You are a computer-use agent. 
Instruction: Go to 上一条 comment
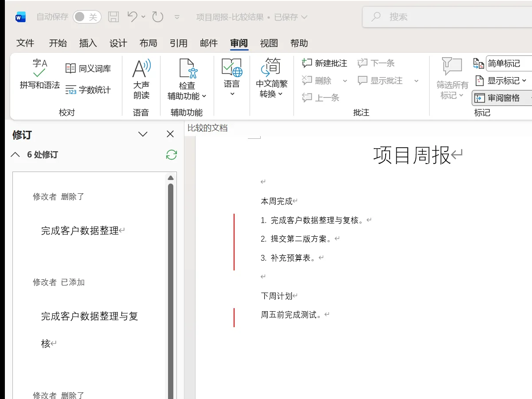click(x=321, y=98)
